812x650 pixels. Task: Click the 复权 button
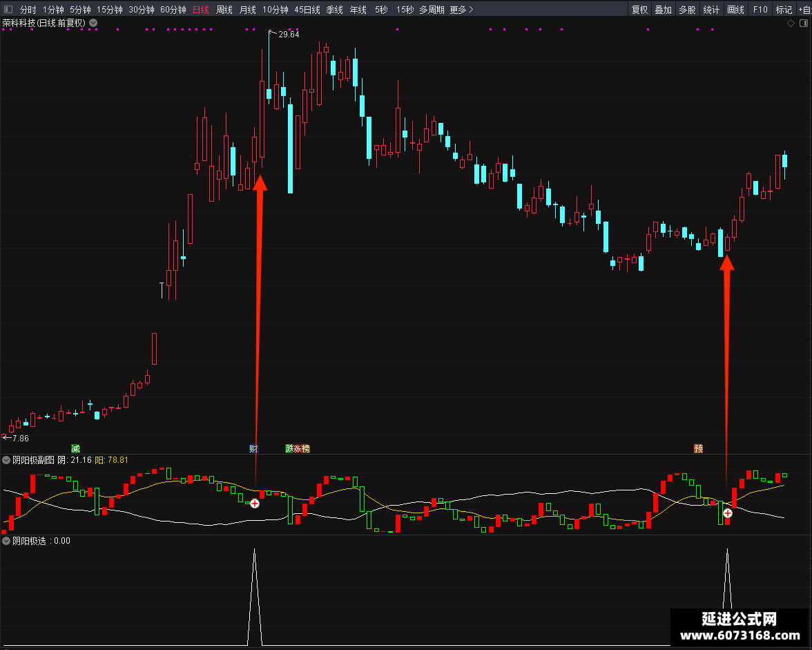(639, 9)
